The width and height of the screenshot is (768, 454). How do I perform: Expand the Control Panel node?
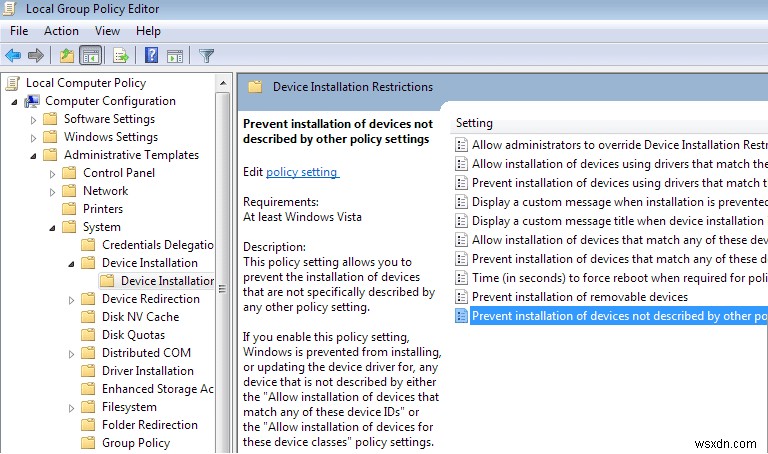tap(52, 173)
